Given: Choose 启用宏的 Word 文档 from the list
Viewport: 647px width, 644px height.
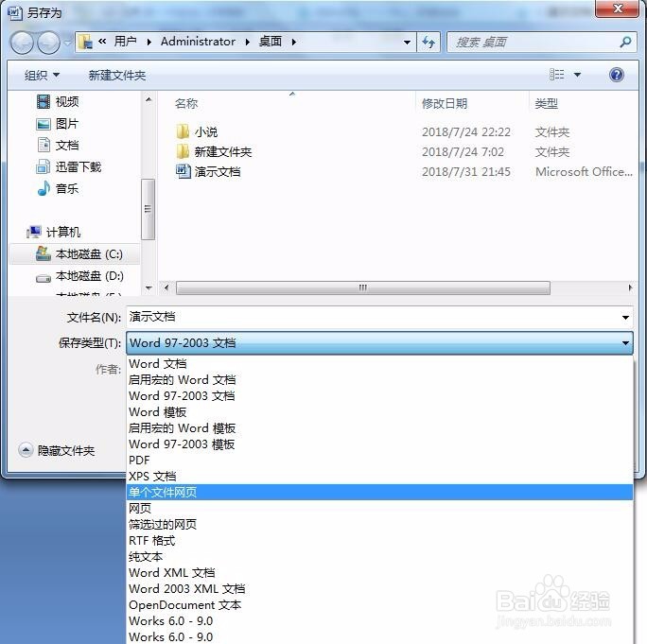Looking at the screenshot, I should pos(379,380).
